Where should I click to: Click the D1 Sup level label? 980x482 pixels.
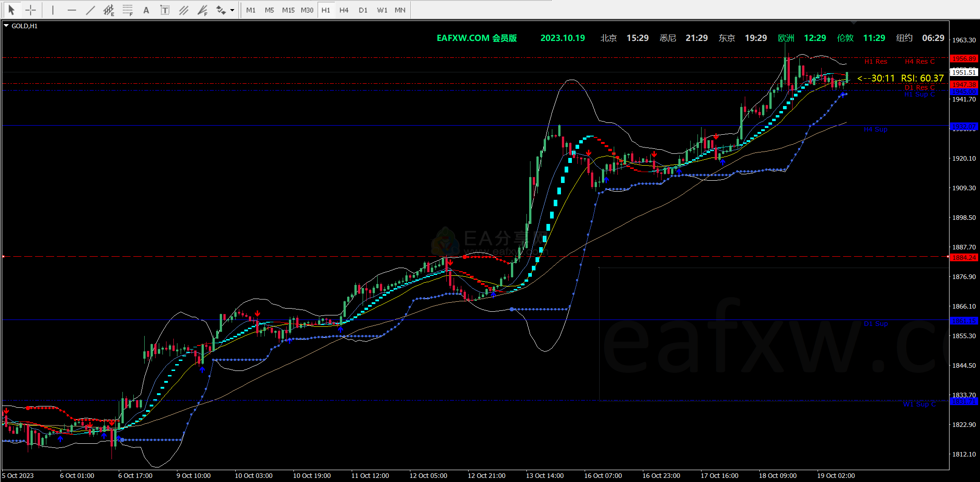[x=876, y=324]
